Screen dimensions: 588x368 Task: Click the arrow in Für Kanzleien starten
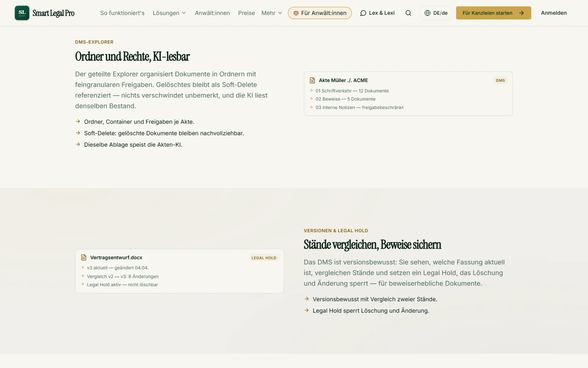point(521,13)
